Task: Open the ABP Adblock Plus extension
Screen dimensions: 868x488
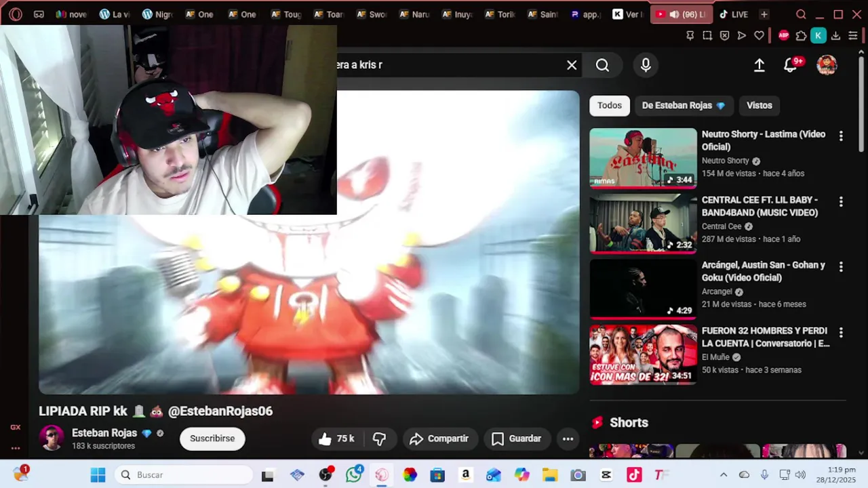Action: pos(784,36)
